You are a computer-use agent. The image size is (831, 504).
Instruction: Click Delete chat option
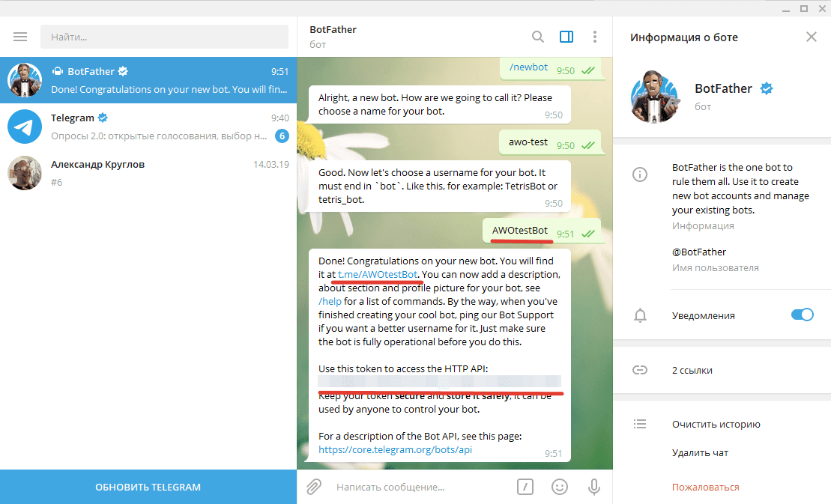(x=700, y=452)
